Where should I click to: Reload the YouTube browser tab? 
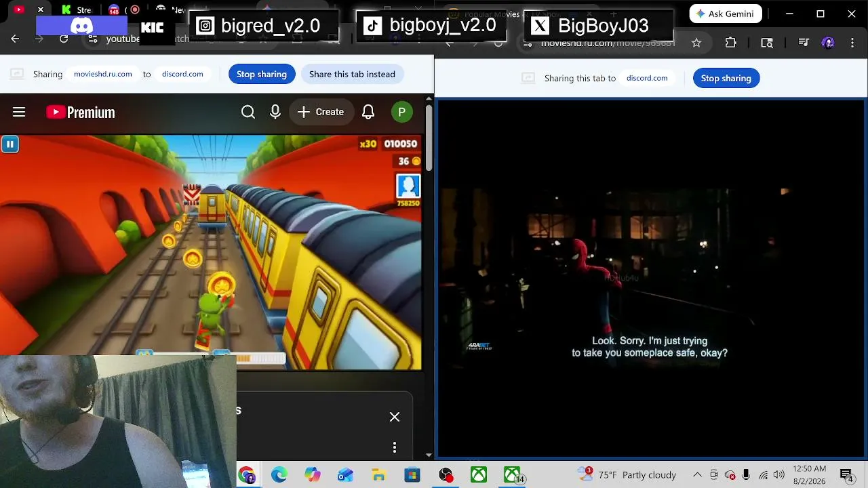(64, 39)
